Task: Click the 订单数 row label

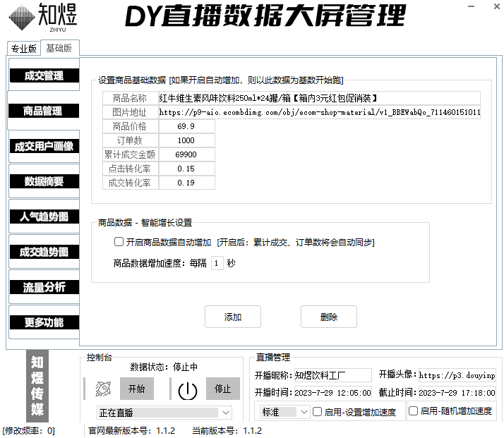Action: click(130, 140)
